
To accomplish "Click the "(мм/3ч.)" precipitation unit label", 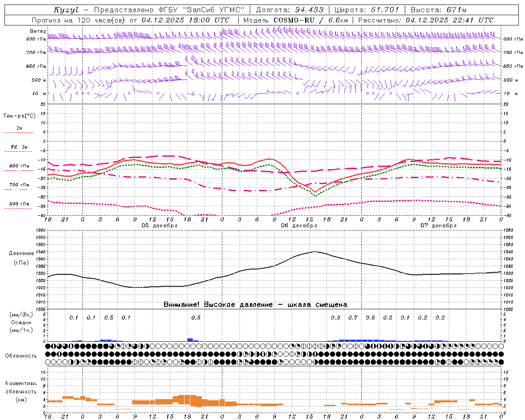I will point(21,315).
